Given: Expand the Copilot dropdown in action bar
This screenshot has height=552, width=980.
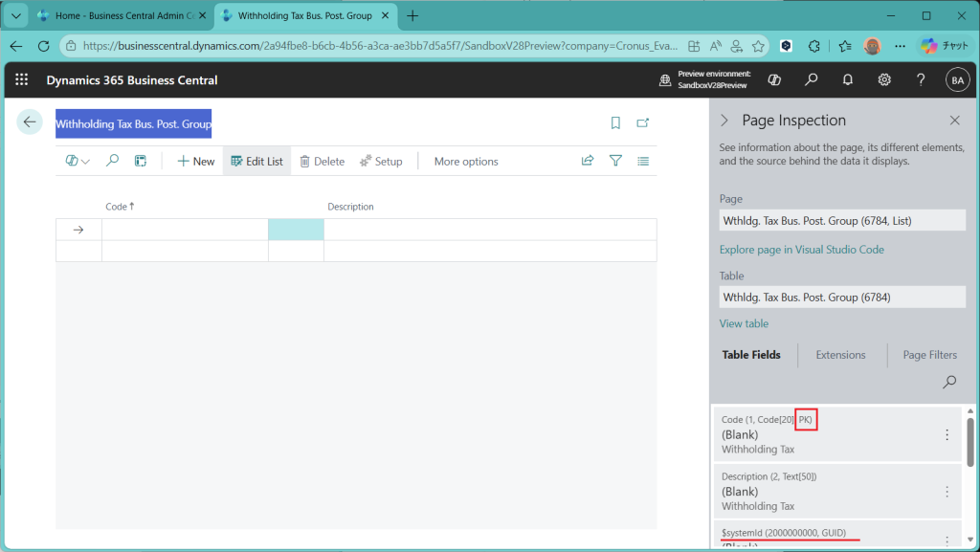Looking at the screenshot, I should point(78,162).
